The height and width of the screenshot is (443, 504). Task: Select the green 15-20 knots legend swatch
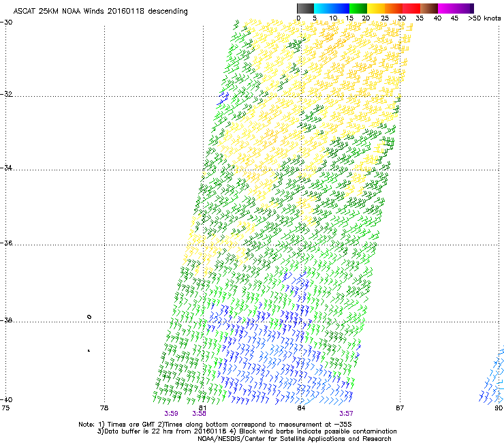[x=358, y=8]
